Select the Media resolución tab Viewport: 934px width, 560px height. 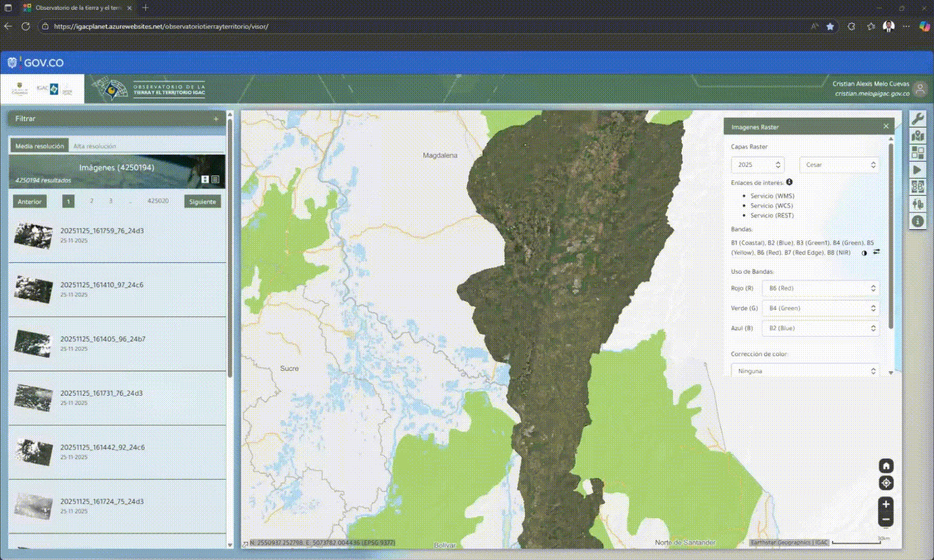pyautogui.click(x=39, y=146)
